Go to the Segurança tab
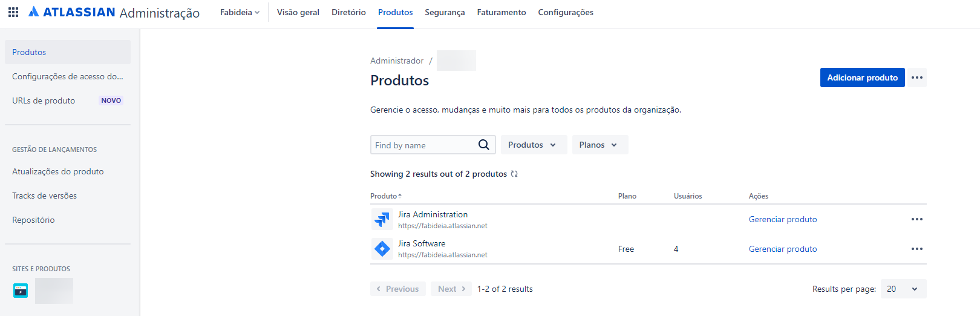The width and height of the screenshot is (980, 316). pos(445,12)
